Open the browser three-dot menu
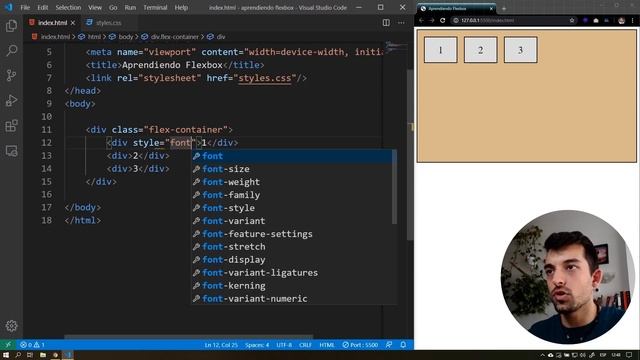This screenshot has width=640, height=360. [x=633, y=20]
